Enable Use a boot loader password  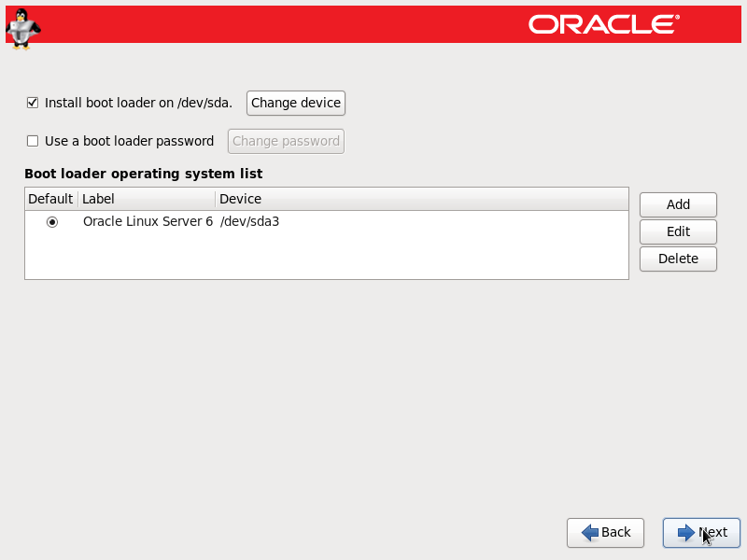[x=33, y=141]
